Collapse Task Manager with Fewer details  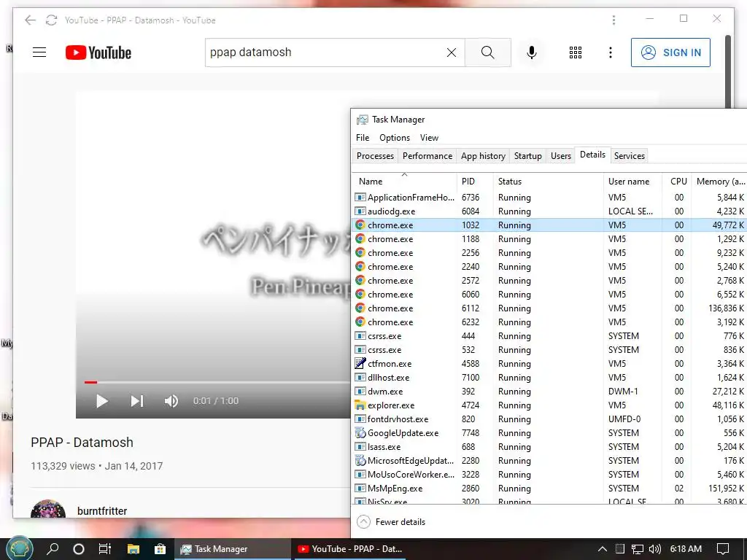click(x=391, y=522)
